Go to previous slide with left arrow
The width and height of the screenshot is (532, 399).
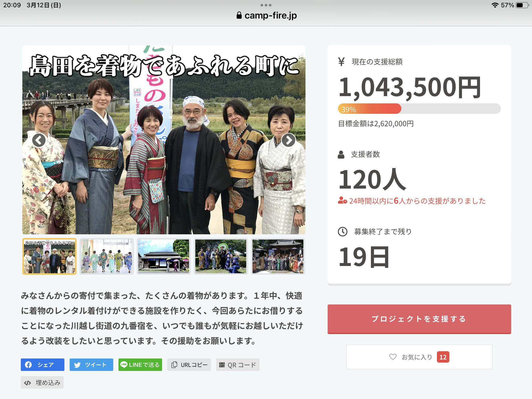39,140
